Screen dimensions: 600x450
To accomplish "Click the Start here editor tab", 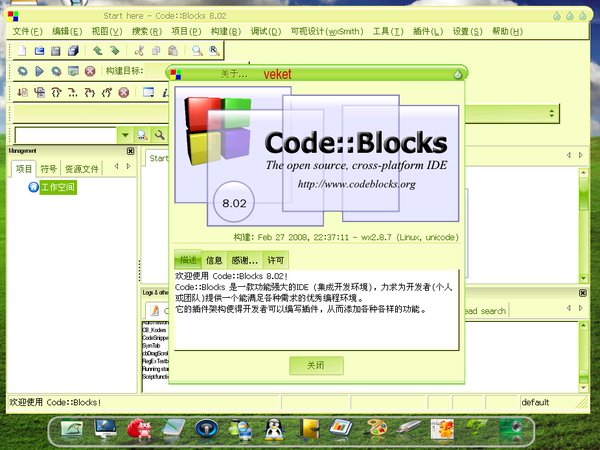I will [x=158, y=158].
